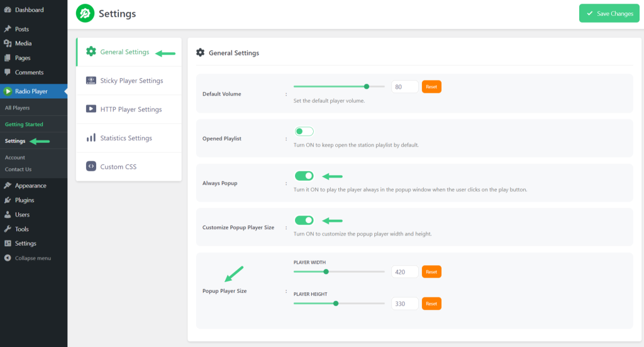
Task: Turn off the Always Popup toggle
Action: click(x=304, y=176)
